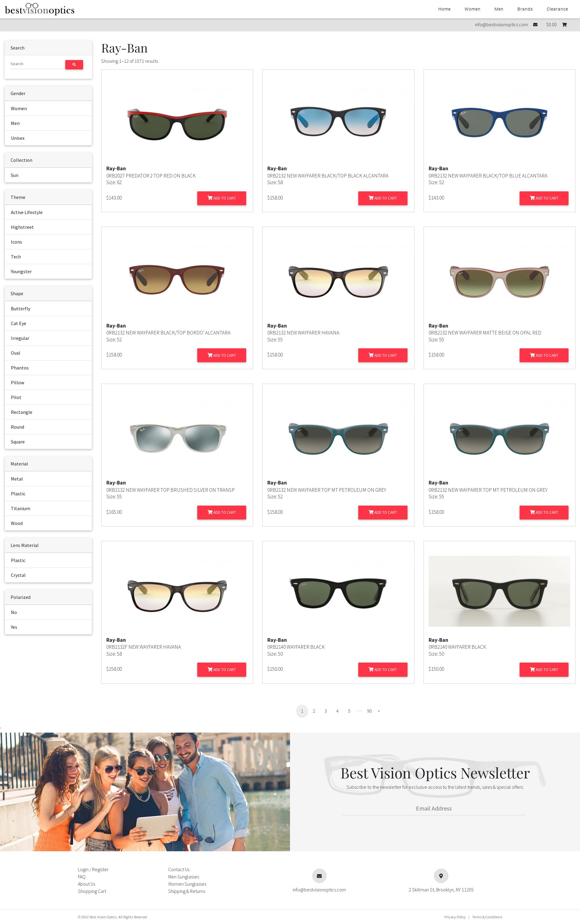580x924 pixels.
Task: Filter by Active Lifestyle theme
Action: pyautogui.click(x=48, y=212)
